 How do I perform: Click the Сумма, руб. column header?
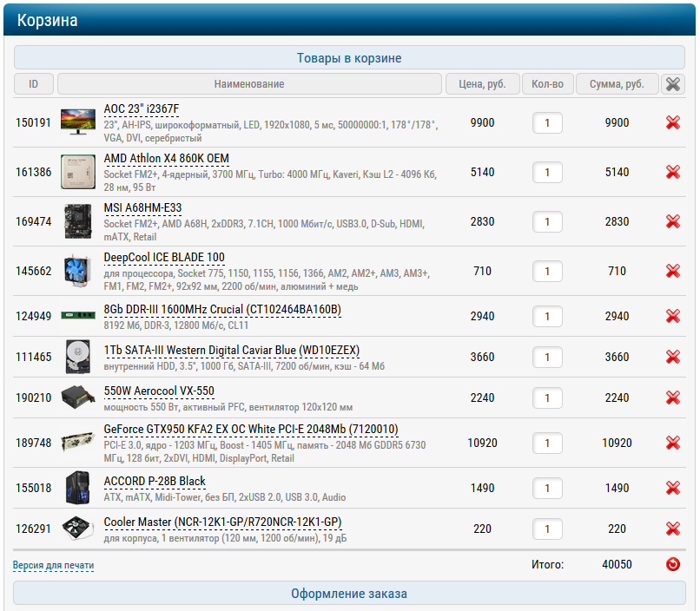pyautogui.click(x=617, y=84)
